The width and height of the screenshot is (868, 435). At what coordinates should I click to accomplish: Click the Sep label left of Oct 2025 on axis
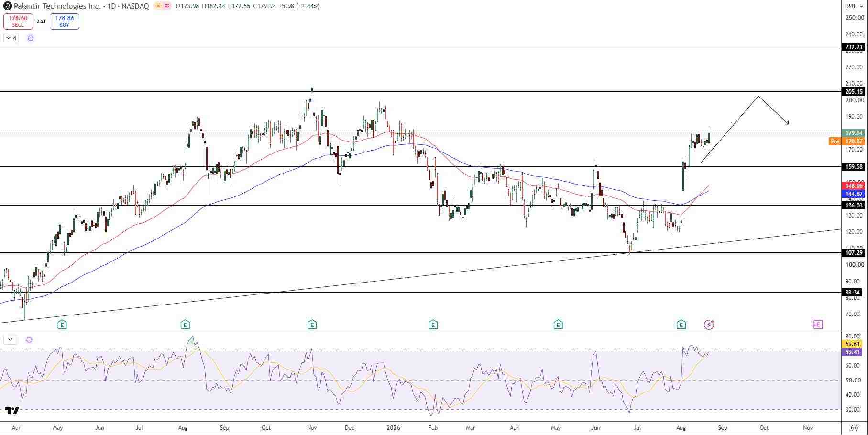click(x=224, y=428)
